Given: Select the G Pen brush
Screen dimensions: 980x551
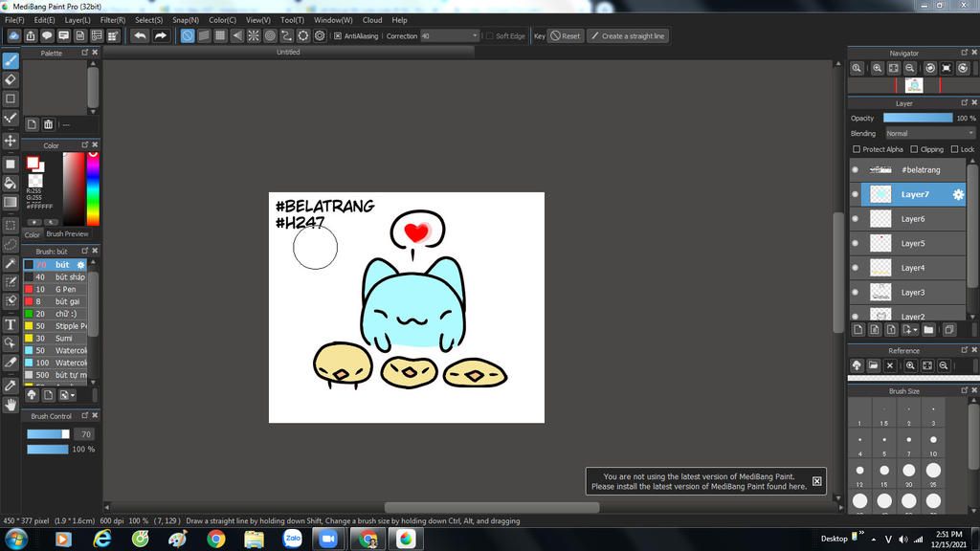Looking at the screenshot, I should coord(55,289).
